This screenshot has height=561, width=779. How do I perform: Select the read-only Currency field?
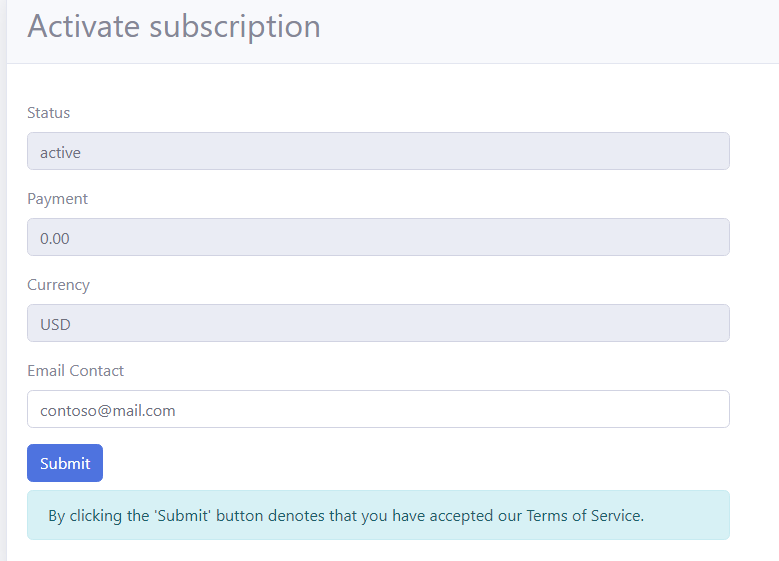click(x=378, y=323)
